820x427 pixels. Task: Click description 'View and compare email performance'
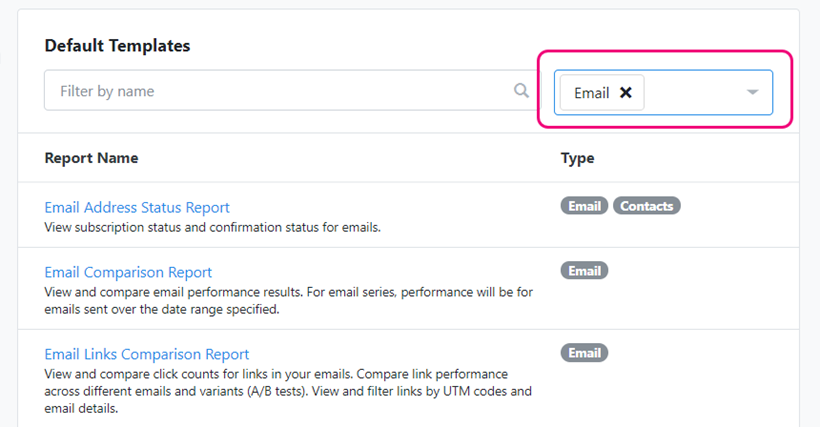click(289, 301)
